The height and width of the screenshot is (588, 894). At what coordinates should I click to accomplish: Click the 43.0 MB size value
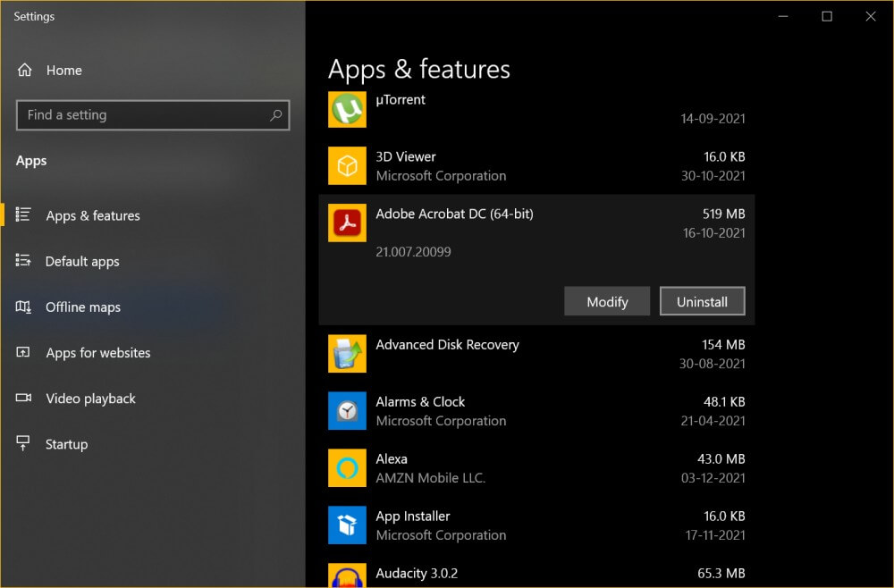721,458
